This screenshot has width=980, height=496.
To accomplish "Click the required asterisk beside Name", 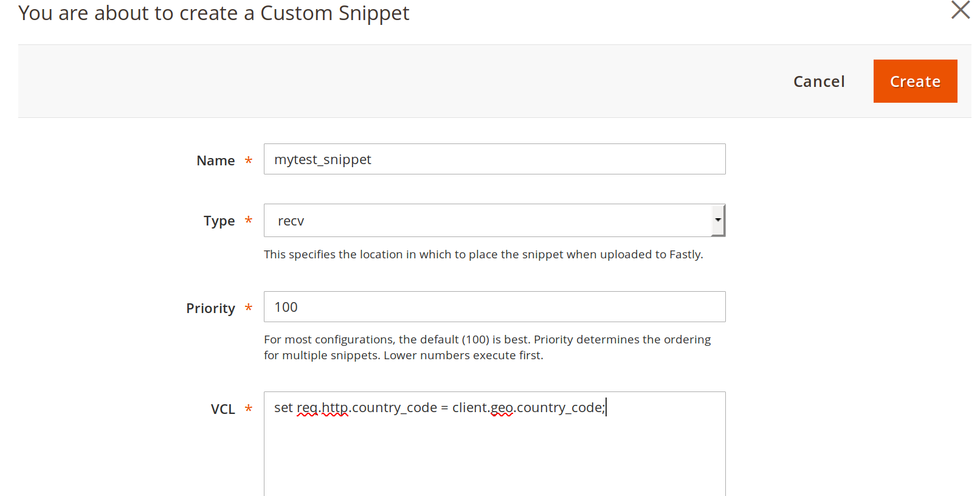I will coord(249,161).
